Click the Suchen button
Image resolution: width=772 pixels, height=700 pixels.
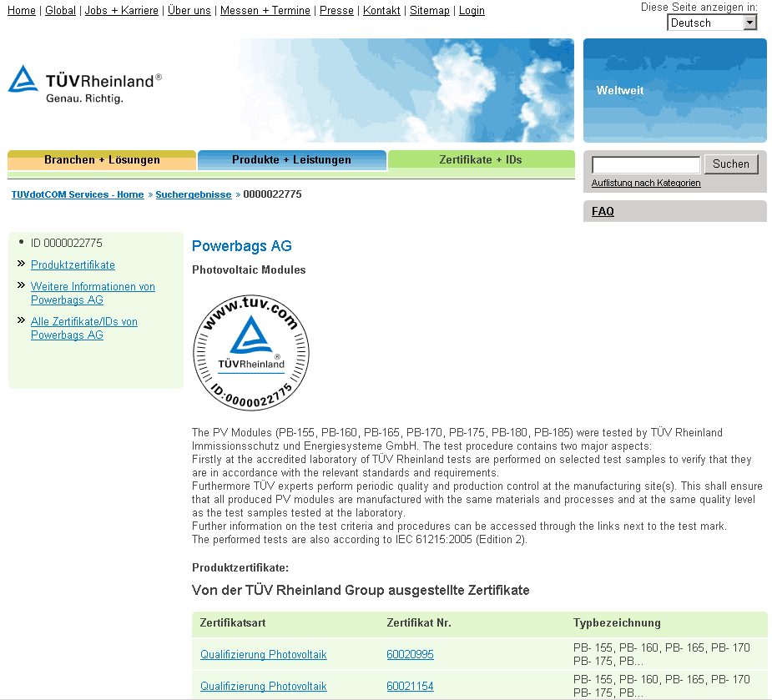tap(731, 164)
